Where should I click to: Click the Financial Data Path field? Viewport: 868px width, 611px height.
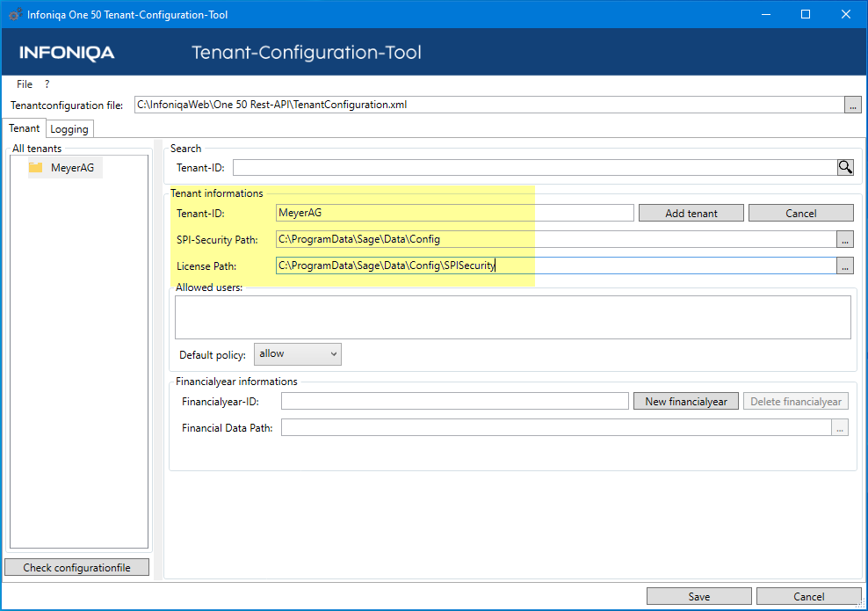pos(556,427)
